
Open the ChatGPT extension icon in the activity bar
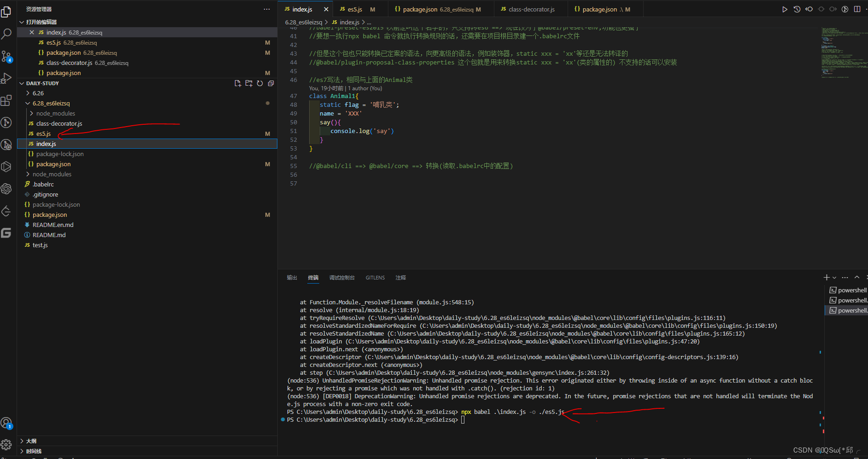[x=6, y=189]
